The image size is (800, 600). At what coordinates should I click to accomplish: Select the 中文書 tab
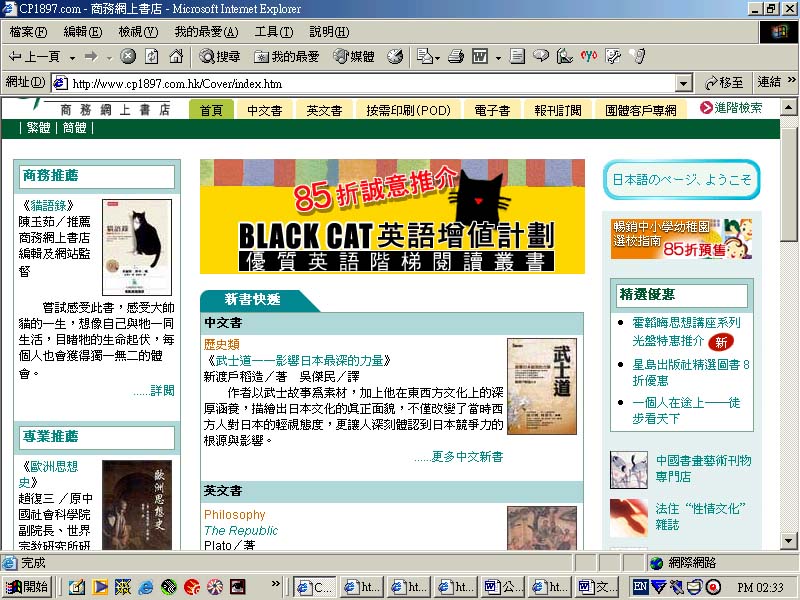(264, 110)
